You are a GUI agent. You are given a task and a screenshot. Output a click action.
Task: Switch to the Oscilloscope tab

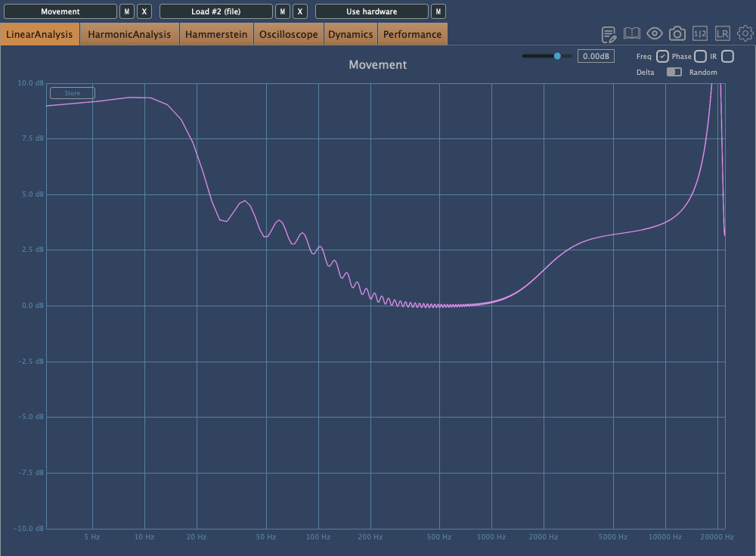click(x=288, y=34)
